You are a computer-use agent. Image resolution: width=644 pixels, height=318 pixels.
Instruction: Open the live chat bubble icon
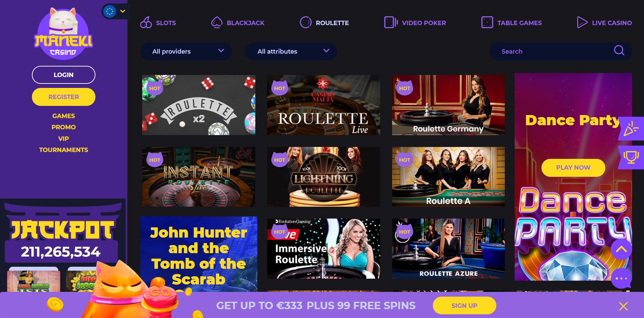[621, 278]
